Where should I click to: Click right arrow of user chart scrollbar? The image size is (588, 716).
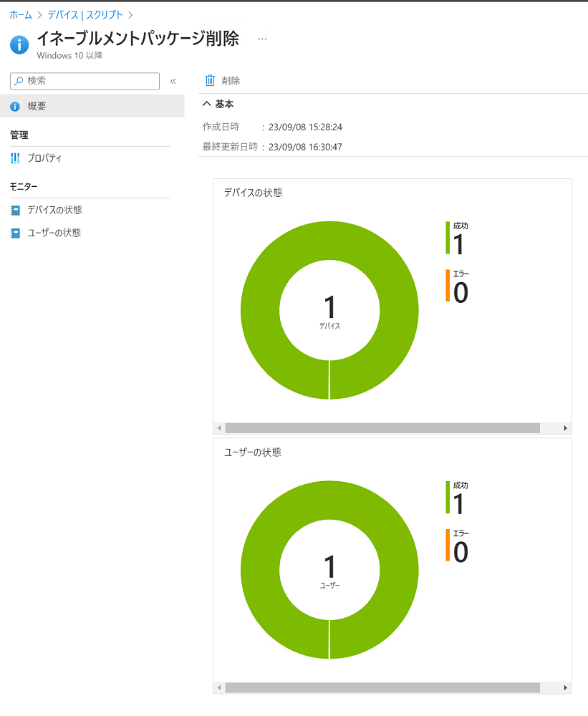565,688
